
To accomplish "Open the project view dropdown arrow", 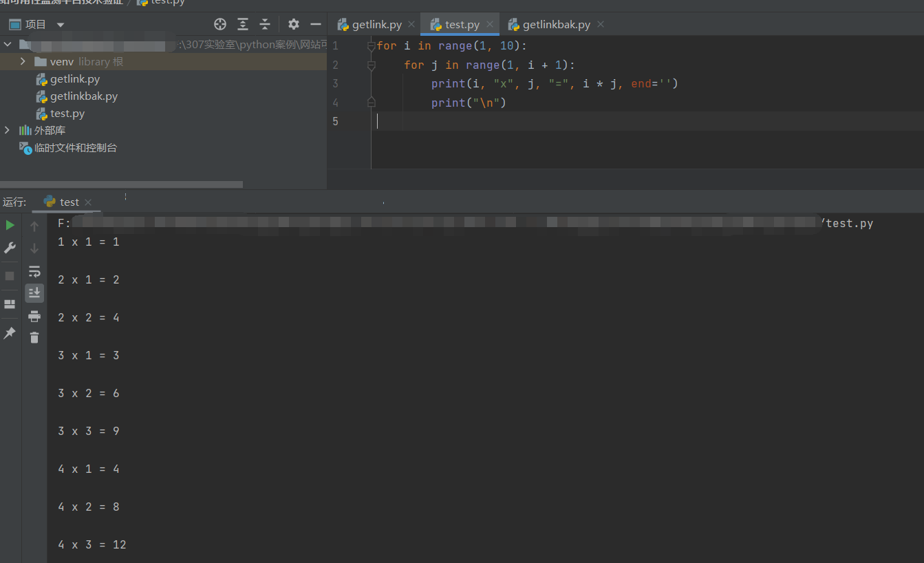I will [x=61, y=25].
